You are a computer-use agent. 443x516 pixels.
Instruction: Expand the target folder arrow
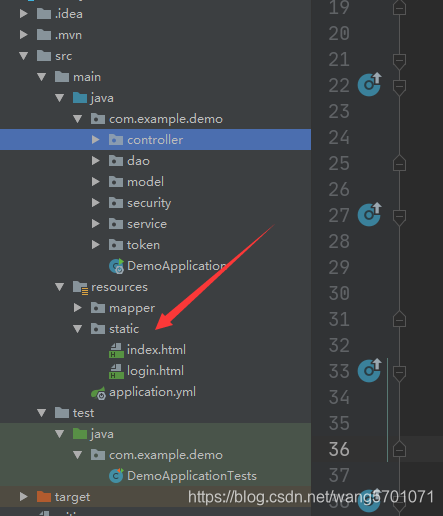click(x=24, y=497)
